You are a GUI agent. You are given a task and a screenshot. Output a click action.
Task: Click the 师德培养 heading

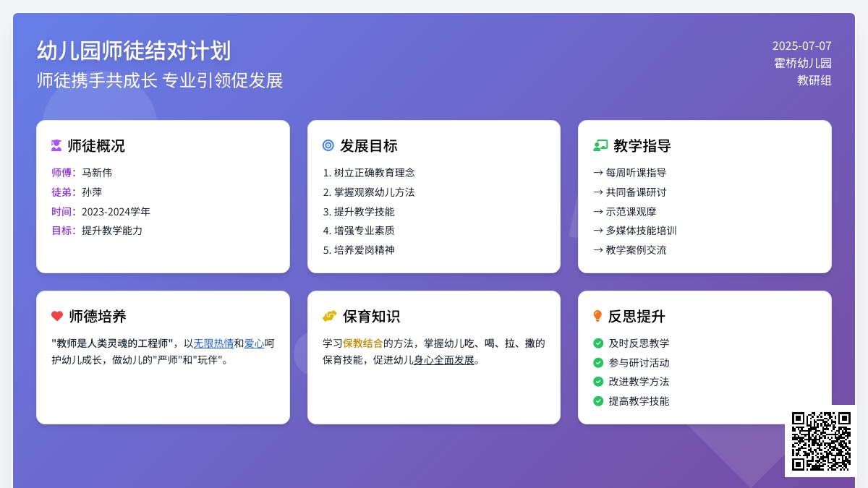click(x=98, y=316)
